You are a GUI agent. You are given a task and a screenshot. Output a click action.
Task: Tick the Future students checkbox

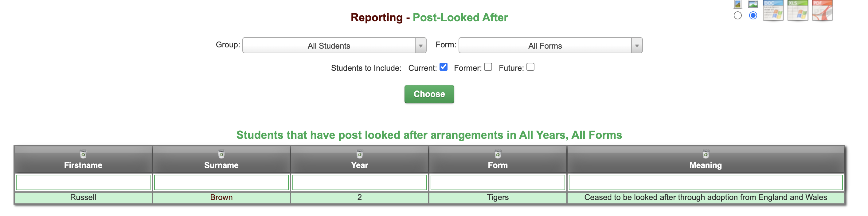[x=530, y=67]
